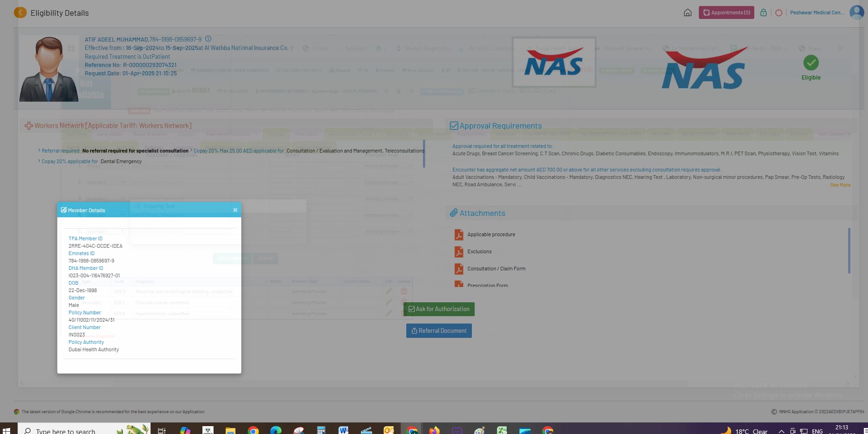Click the Consultation / Claim Form label

pyautogui.click(x=496, y=269)
